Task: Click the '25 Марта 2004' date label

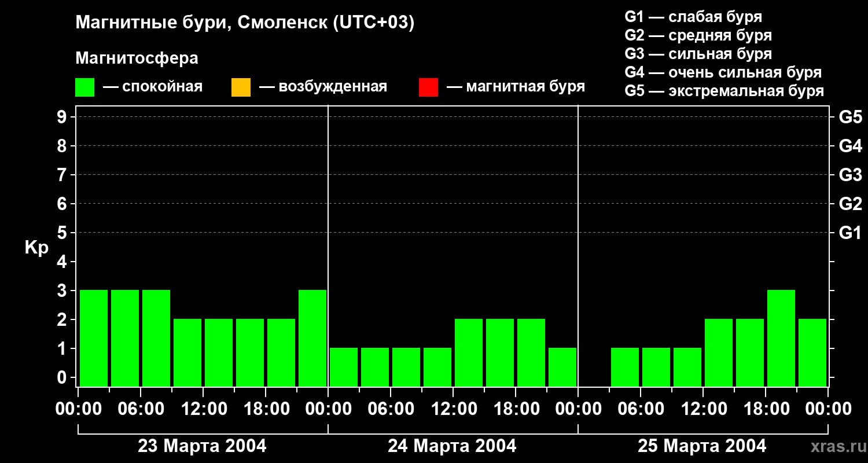Action: click(702, 446)
